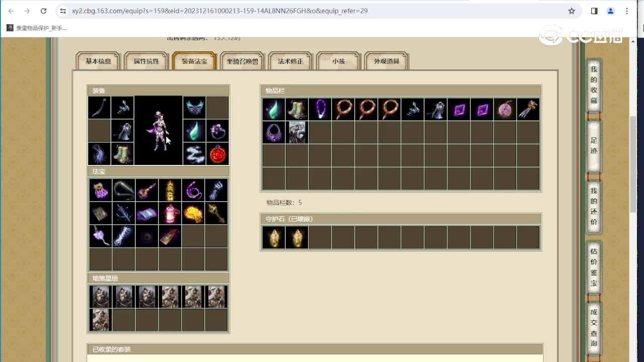The height and width of the screenshot is (362, 644).
Task: Switch to the 坐骑召唤兽 tab
Action: tap(243, 61)
